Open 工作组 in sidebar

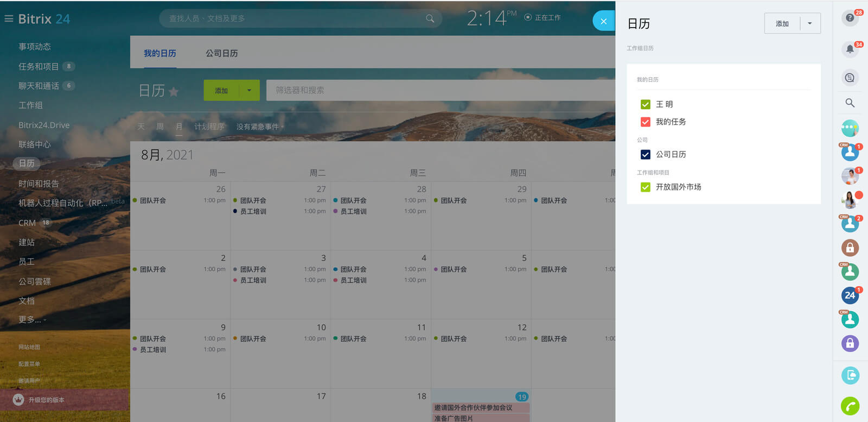click(30, 105)
